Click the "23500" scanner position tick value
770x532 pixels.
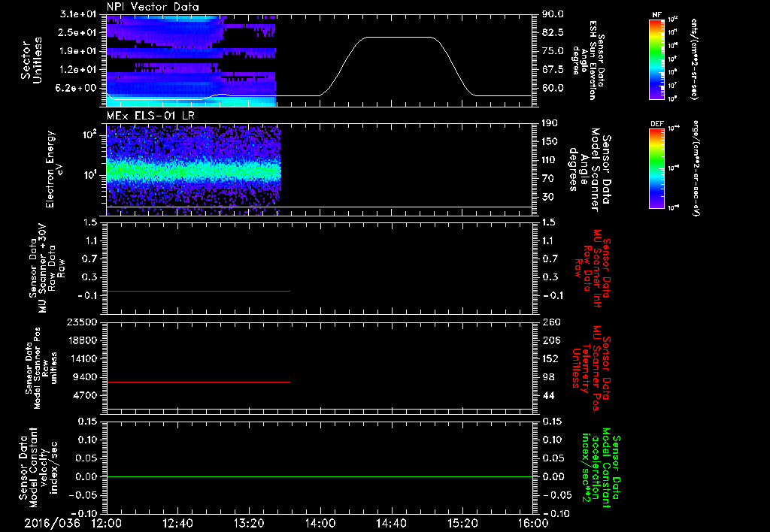(x=83, y=322)
